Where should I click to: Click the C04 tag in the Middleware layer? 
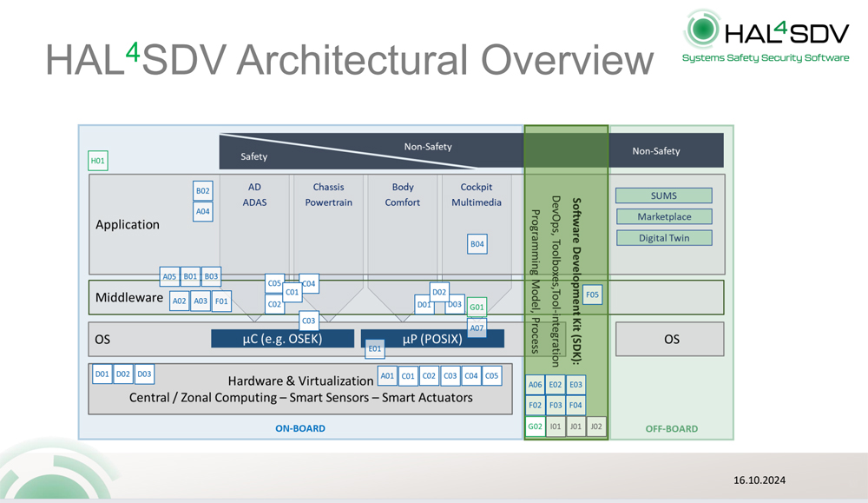[x=309, y=283]
